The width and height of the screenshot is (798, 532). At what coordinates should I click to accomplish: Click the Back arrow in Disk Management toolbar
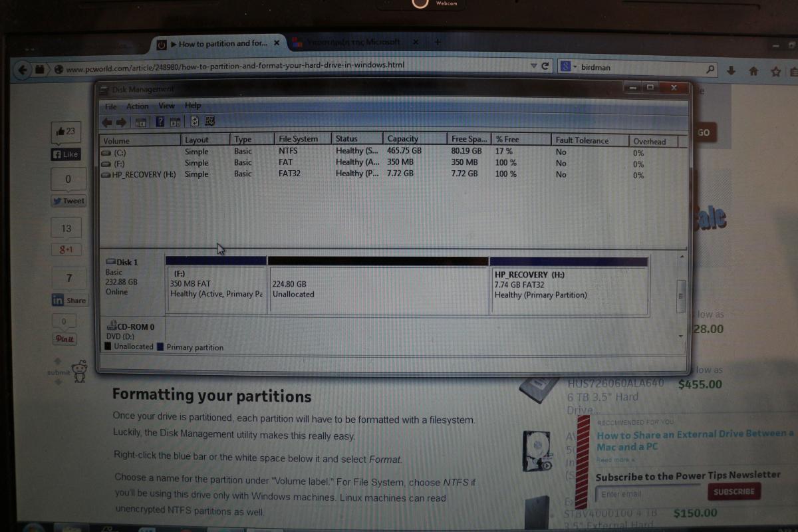pos(106,122)
